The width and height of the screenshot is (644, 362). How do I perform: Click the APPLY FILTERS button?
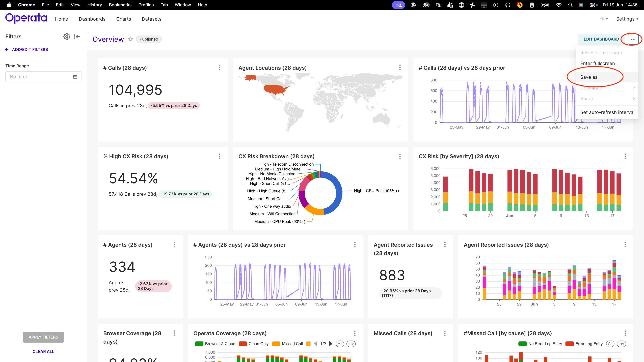click(43, 337)
